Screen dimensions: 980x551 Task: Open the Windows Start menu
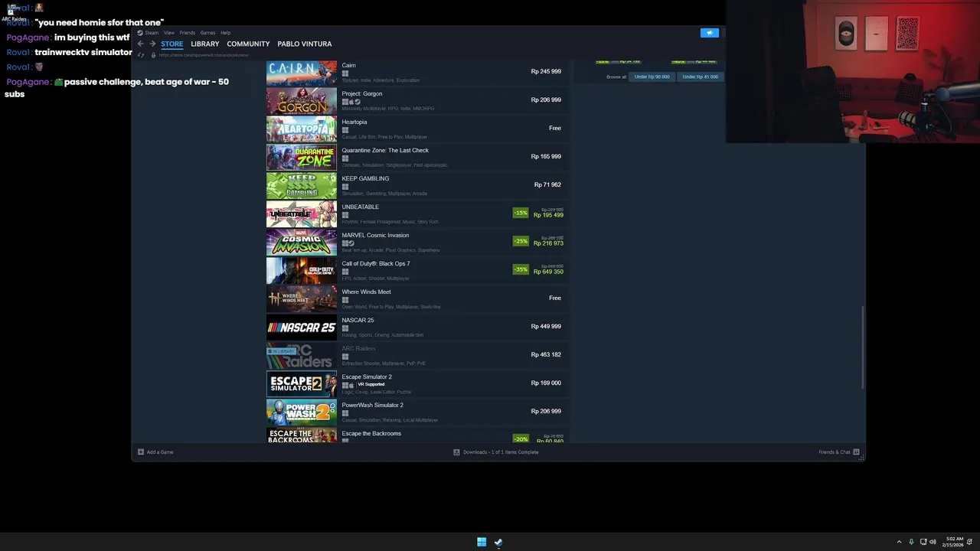[x=482, y=542]
